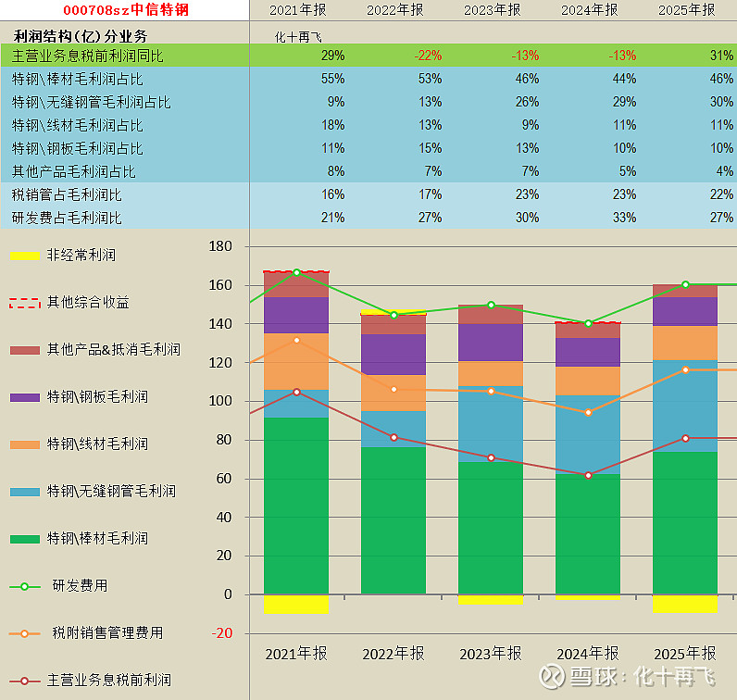
Task: Click the green 特钢\棒材毛利润 legend swatch
Action: click(x=25, y=539)
